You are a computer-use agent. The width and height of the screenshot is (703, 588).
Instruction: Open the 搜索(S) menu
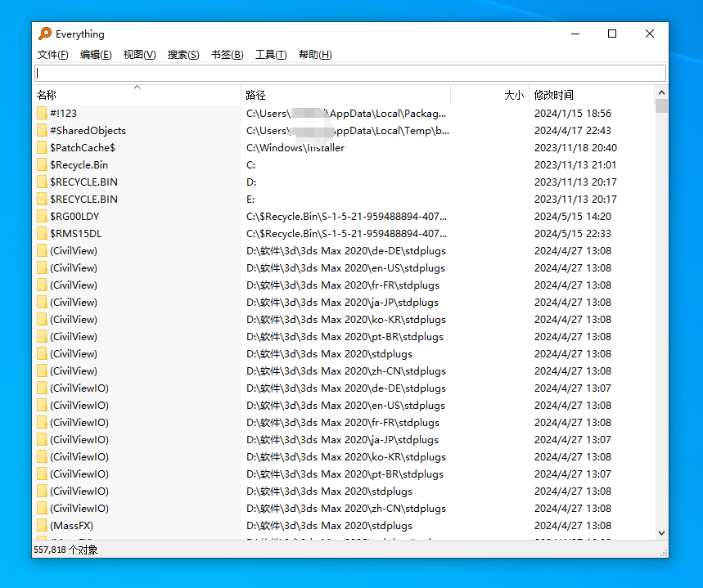(183, 55)
